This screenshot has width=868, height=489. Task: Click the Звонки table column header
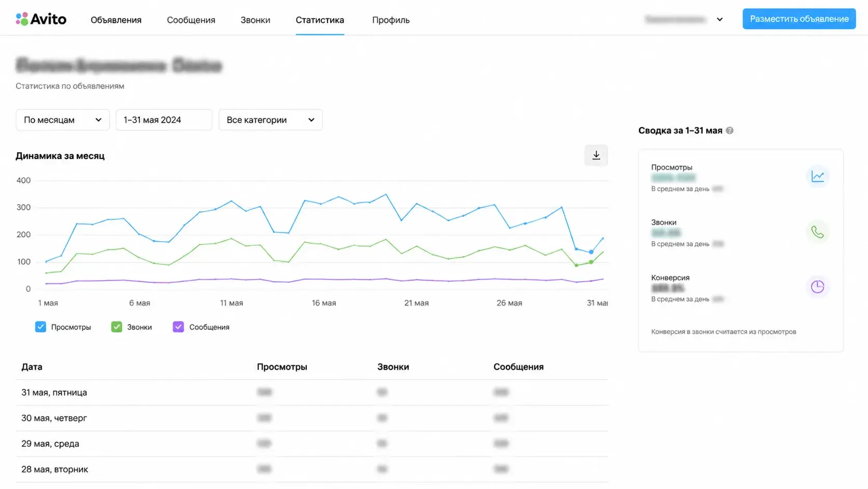[x=393, y=367]
